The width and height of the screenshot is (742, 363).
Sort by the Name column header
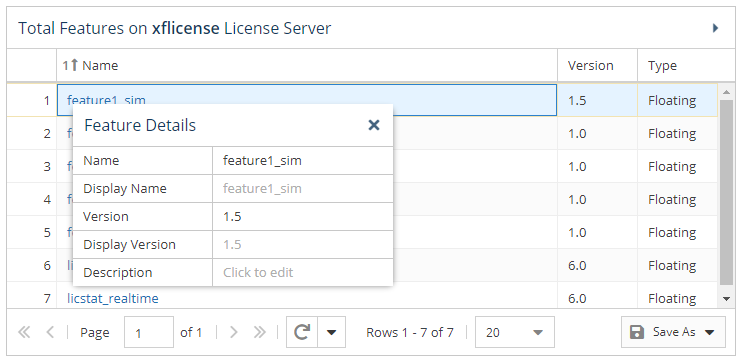(x=307, y=65)
